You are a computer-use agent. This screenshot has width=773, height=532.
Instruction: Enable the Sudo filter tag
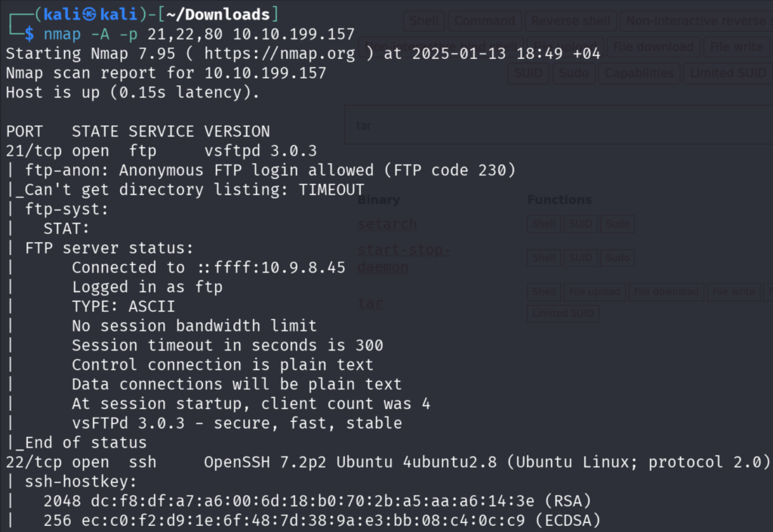(573, 72)
